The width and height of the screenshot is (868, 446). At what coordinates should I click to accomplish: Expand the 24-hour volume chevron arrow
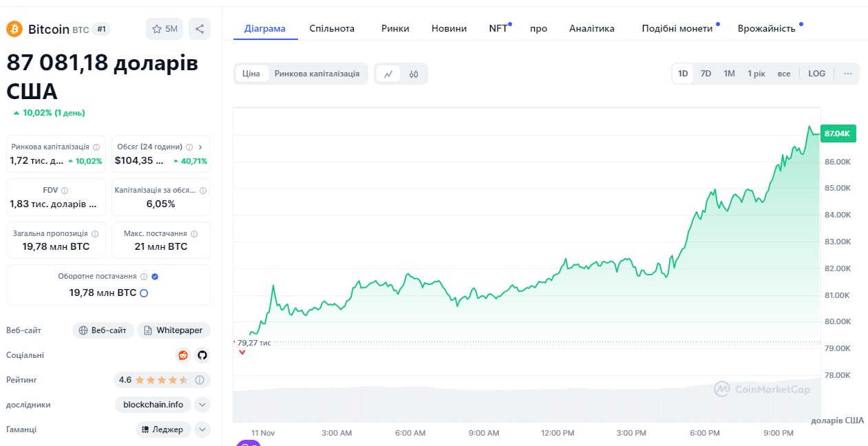pos(200,147)
